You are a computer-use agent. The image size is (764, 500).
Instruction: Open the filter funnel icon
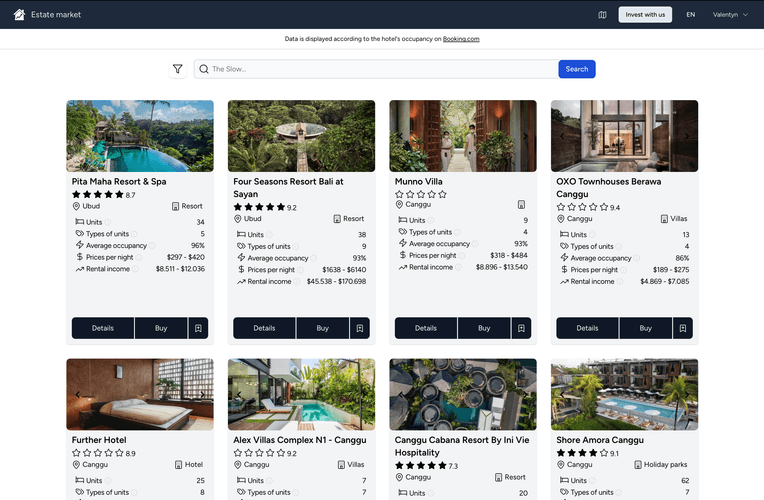coord(178,69)
